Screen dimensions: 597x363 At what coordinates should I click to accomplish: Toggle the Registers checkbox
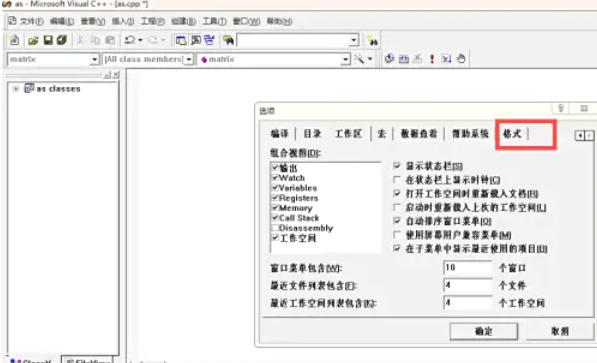tap(275, 197)
